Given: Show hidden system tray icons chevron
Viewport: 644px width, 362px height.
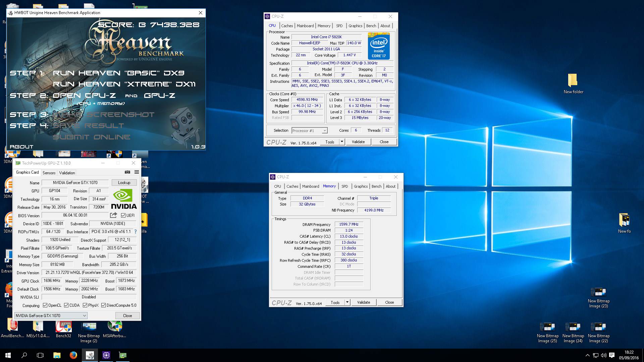Looking at the screenshot, I should [587, 355].
